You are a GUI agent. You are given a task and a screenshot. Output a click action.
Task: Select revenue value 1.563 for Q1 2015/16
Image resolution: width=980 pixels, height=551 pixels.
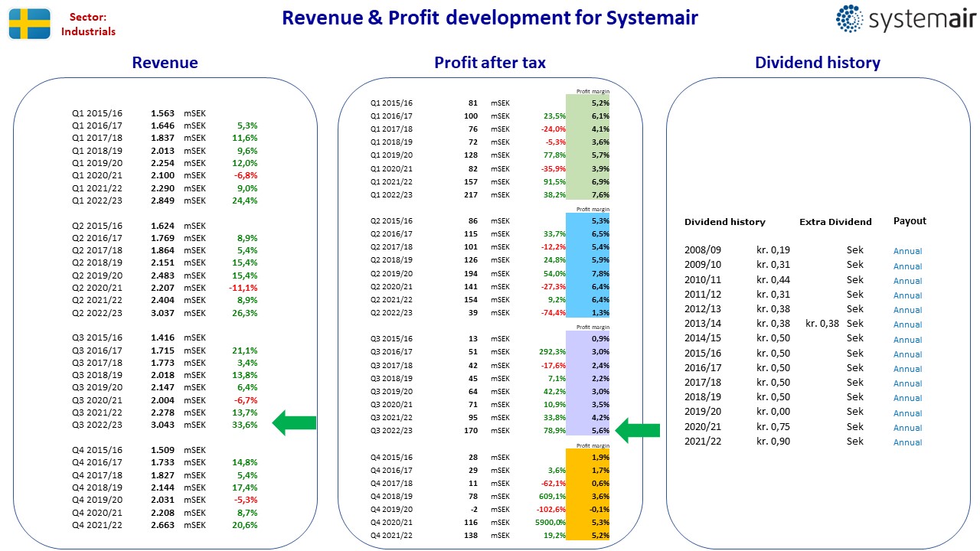[162, 112]
